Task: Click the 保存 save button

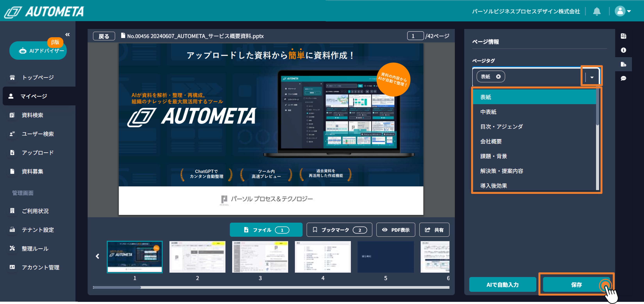Action: tap(576, 284)
